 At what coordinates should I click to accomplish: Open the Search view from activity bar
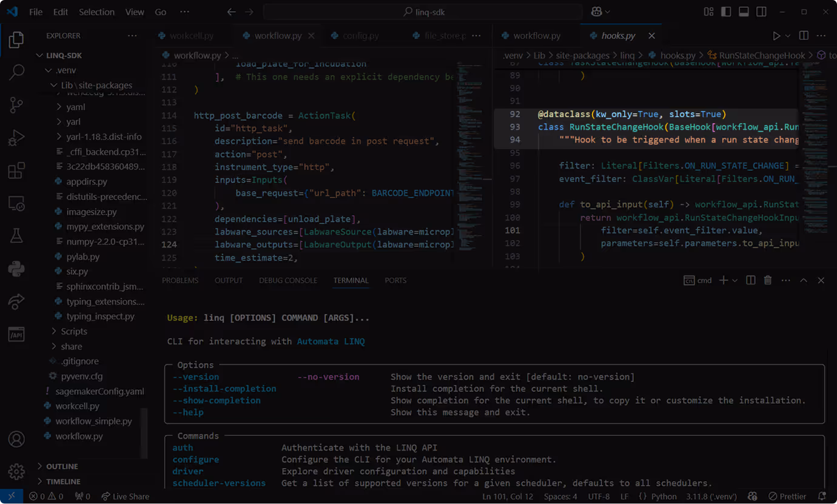(16, 72)
